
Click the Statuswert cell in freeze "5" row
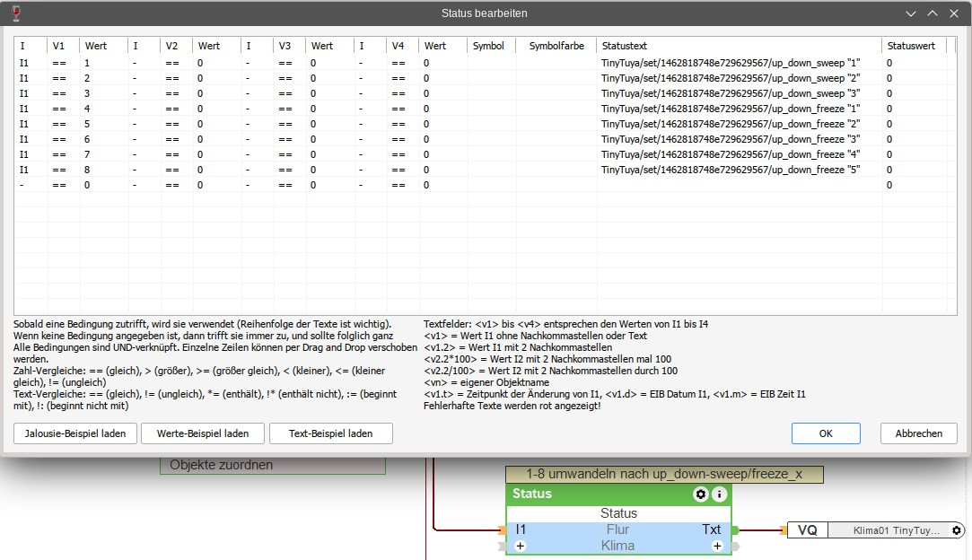click(x=915, y=170)
